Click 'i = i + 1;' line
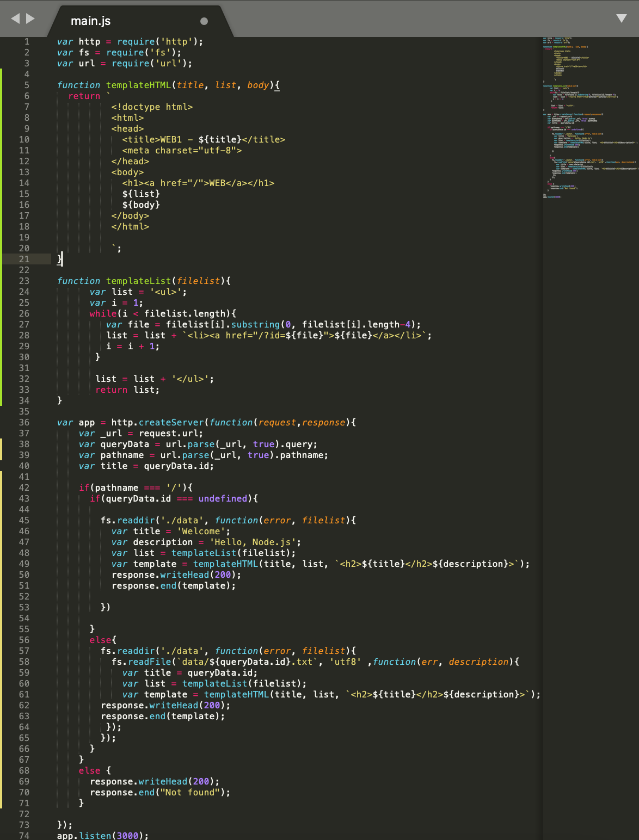 [133, 346]
